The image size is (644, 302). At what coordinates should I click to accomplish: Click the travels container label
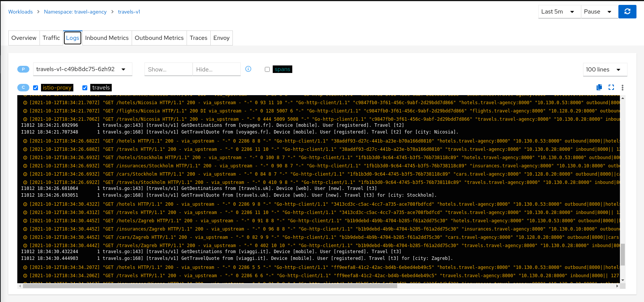pos(101,88)
